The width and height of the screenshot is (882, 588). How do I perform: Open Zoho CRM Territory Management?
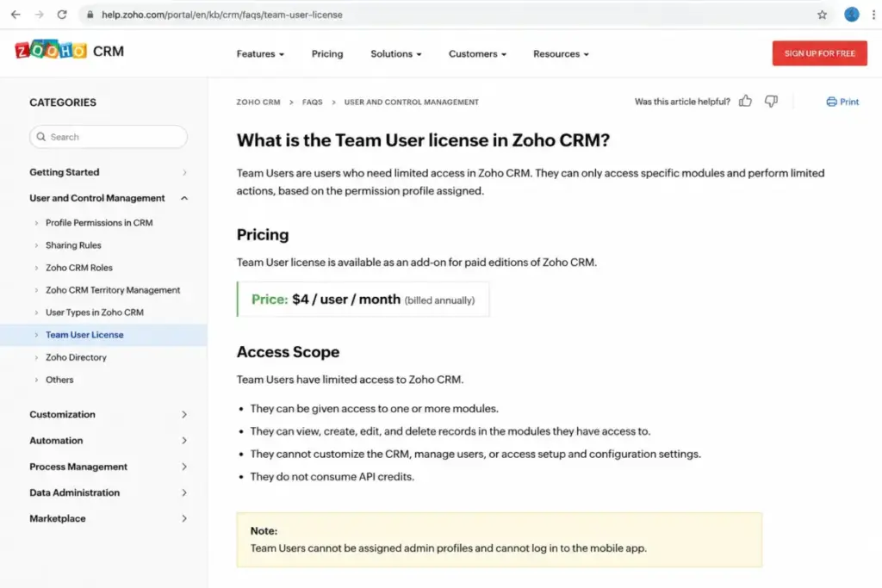113,290
